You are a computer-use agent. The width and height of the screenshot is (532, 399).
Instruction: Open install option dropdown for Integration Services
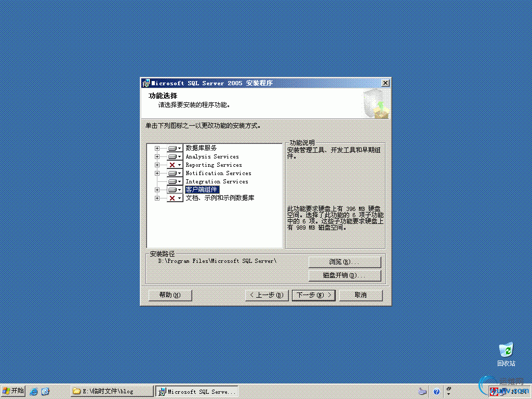point(175,181)
